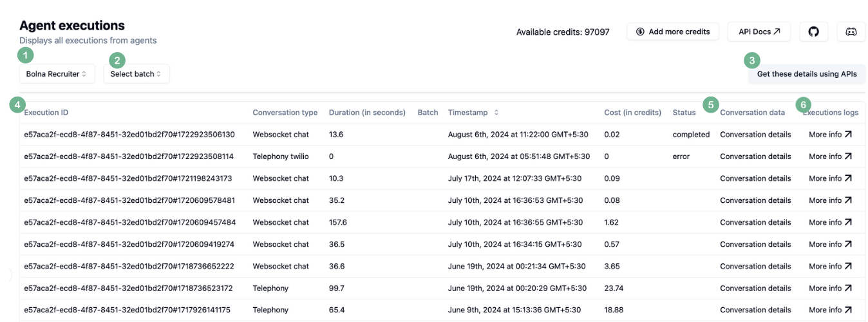This screenshot has height=322, width=868.
Task: Click the Conversation data column header
Action: point(753,113)
